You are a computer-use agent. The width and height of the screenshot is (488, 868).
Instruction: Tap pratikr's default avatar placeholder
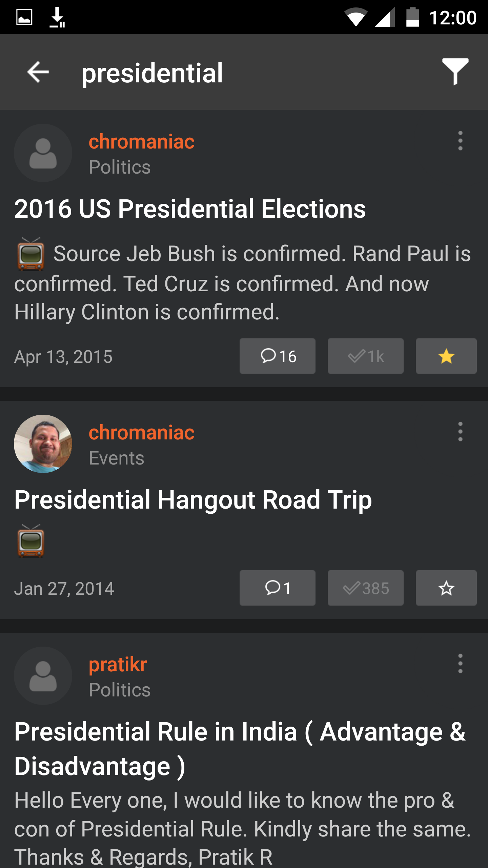coord(43,676)
